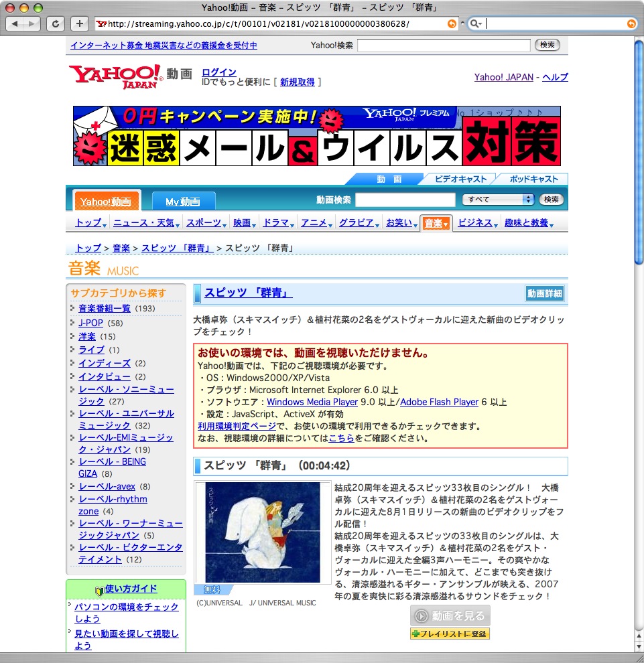Open the ヘルプ link

tap(555, 77)
